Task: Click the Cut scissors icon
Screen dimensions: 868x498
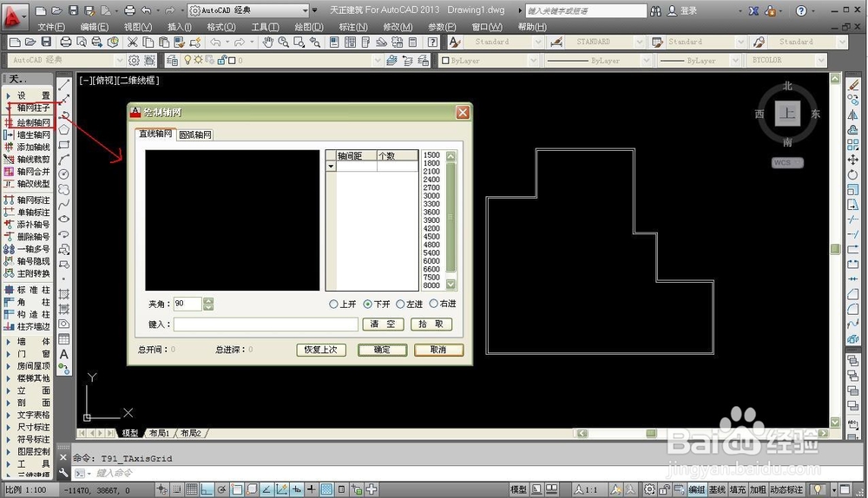Action: tap(132, 42)
